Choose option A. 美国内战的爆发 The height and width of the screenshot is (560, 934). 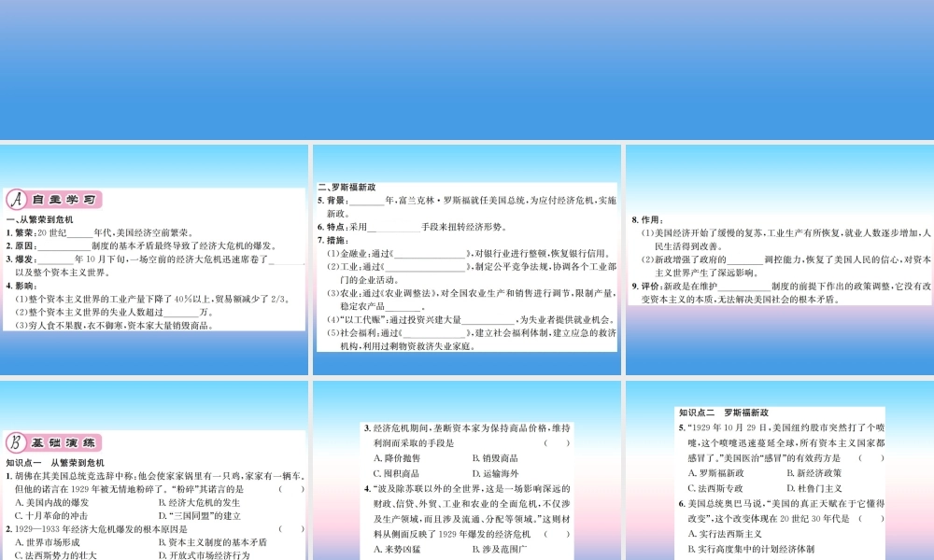(51, 502)
